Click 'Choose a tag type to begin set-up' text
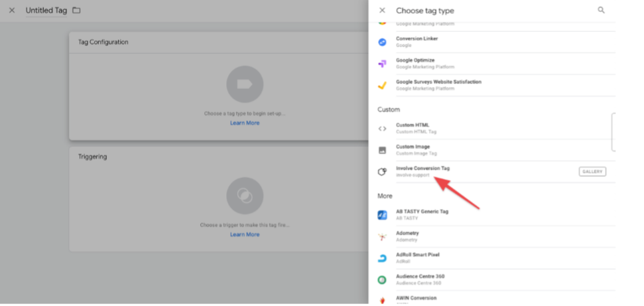 tap(245, 114)
